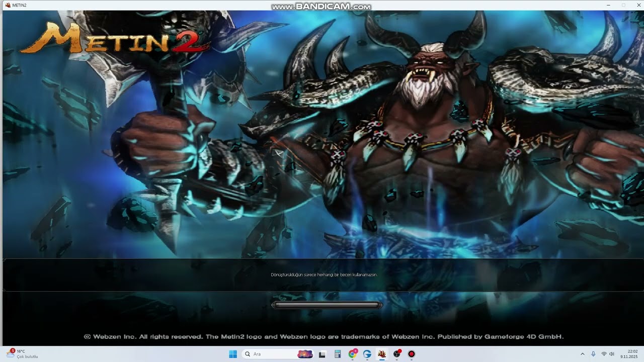The image size is (644, 362).
Task: Expand the hidden system tray icons
Action: click(583, 354)
